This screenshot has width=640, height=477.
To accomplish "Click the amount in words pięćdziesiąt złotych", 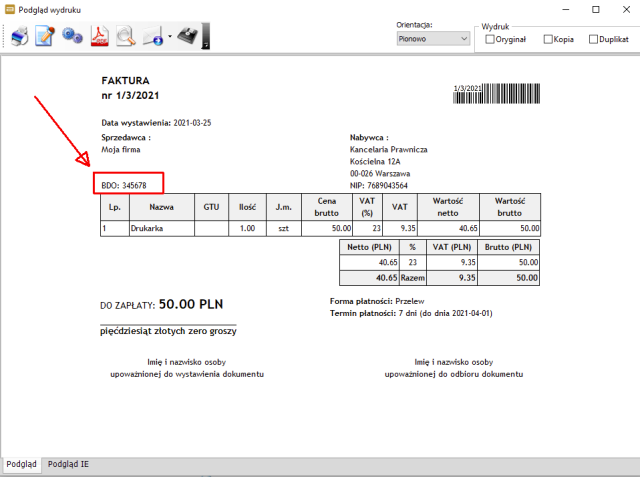I will 145,331.
